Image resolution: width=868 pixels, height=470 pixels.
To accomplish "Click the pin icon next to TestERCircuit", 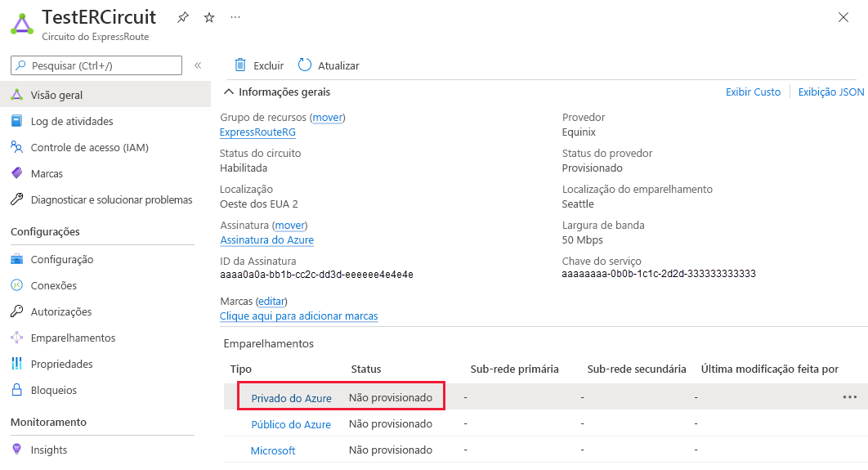I will (183, 17).
